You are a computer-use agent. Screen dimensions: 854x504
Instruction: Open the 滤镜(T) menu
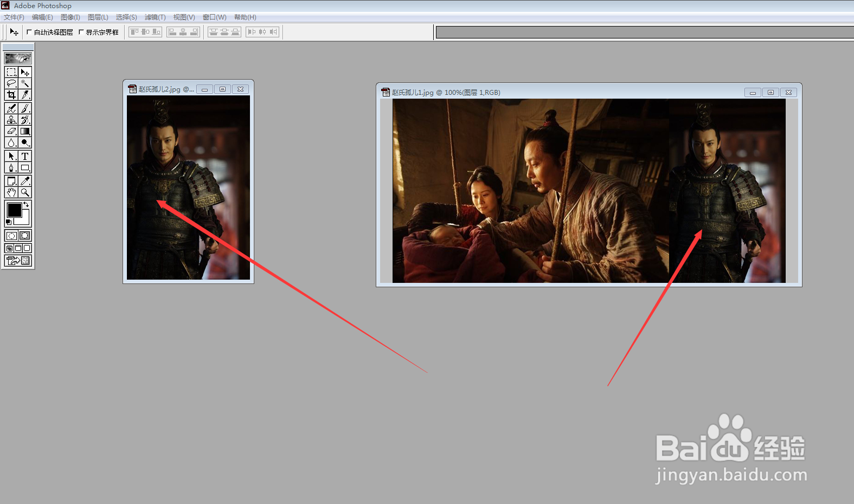pyautogui.click(x=155, y=17)
